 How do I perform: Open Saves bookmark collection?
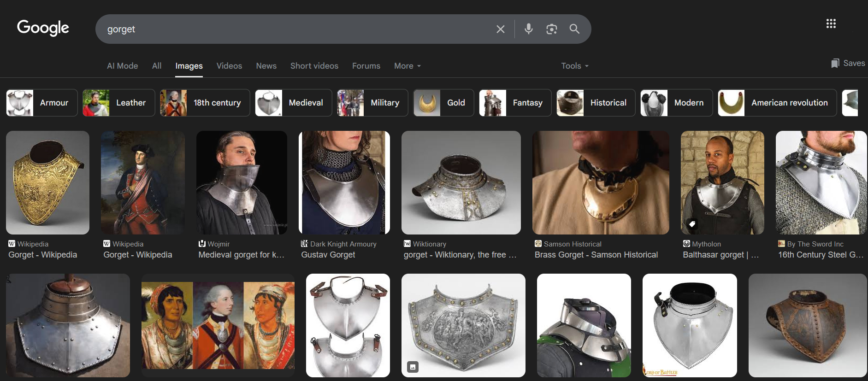848,63
